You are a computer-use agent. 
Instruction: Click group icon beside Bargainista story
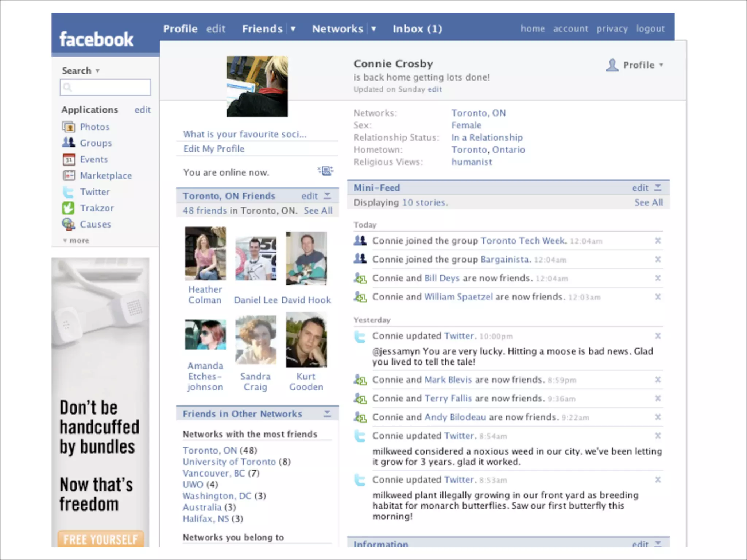360,259
